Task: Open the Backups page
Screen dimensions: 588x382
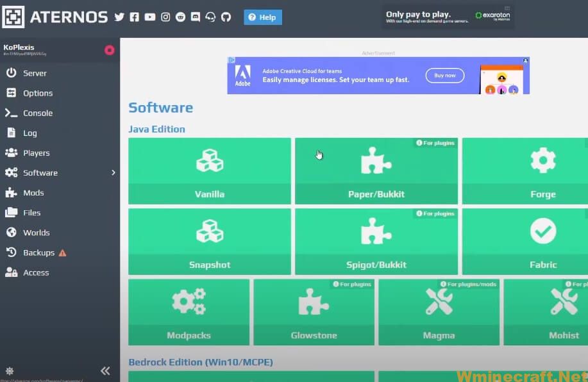Action: coord(60,253)
